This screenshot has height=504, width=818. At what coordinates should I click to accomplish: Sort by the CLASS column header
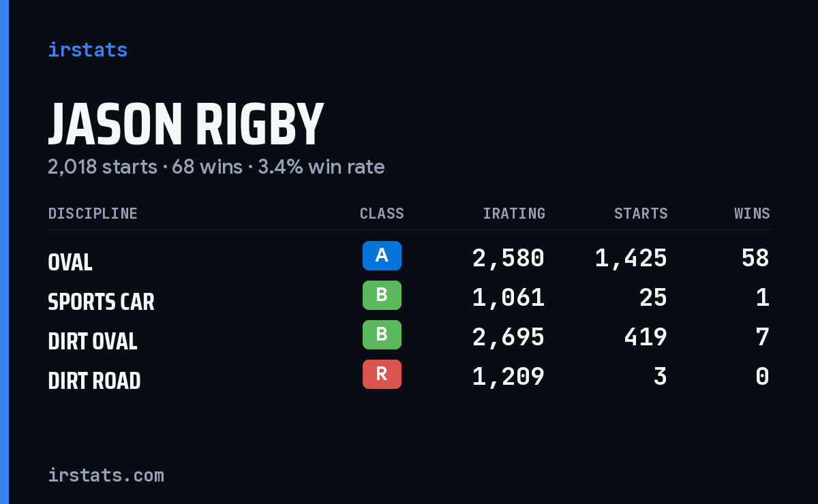tap(382, 213)
